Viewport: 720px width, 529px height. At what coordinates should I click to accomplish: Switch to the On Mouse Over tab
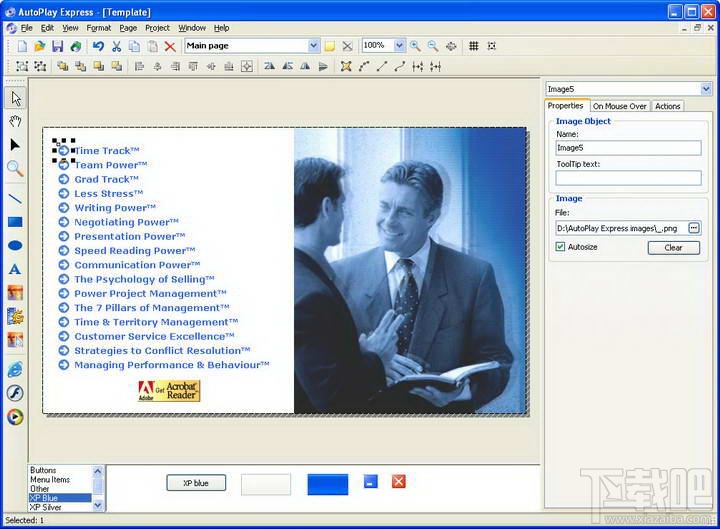(619, 106)
